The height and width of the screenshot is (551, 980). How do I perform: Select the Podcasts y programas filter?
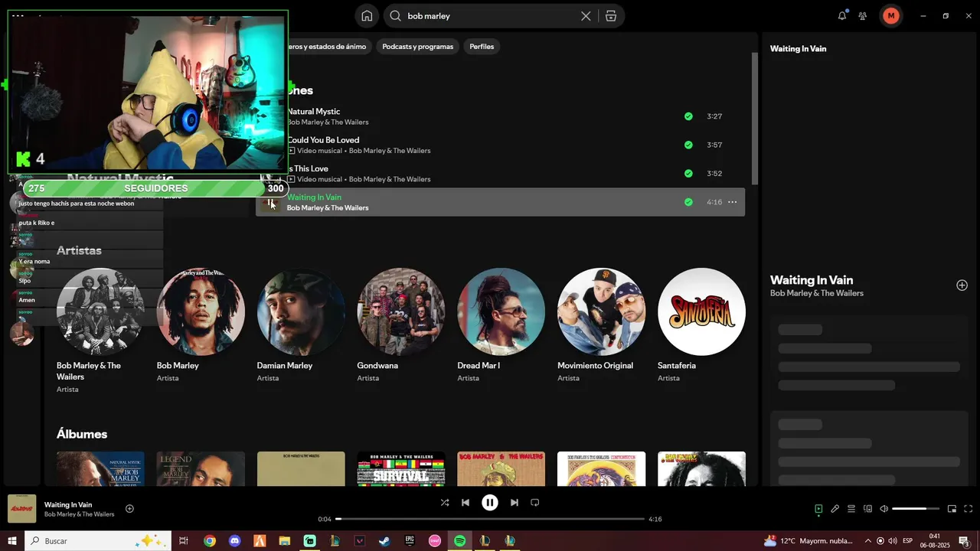[417, 47]
